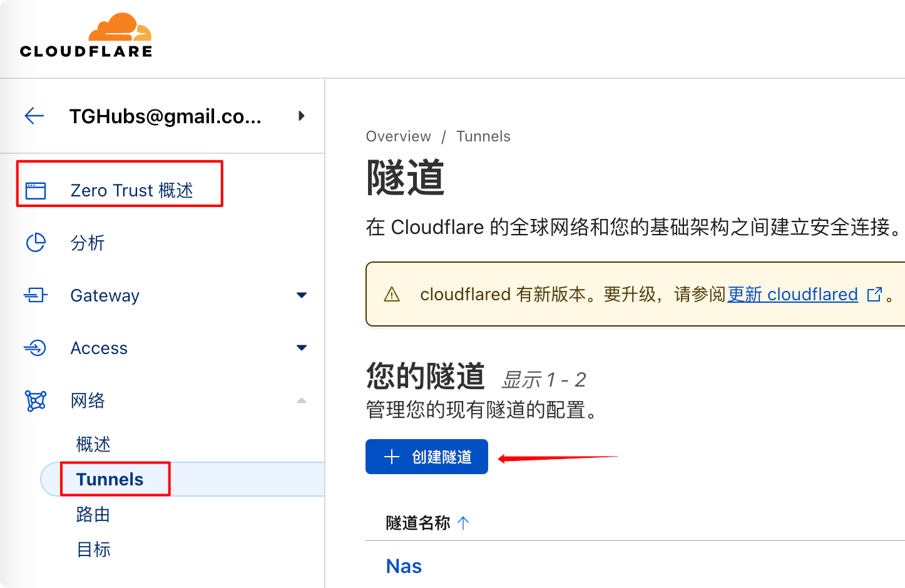Click the 创建隧道 button
Image resolution: width=905 pixels, height=588 pixels.
[x=427, y=457]
